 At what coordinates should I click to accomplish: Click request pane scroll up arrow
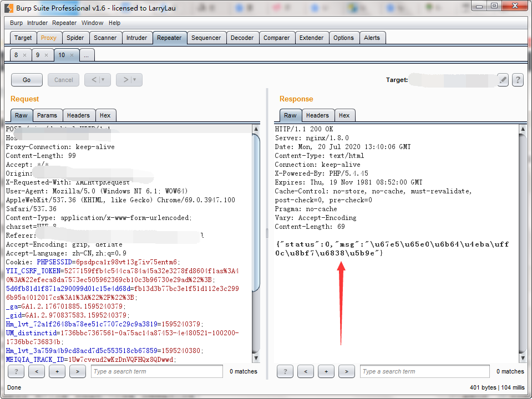(x=256, y=129)
